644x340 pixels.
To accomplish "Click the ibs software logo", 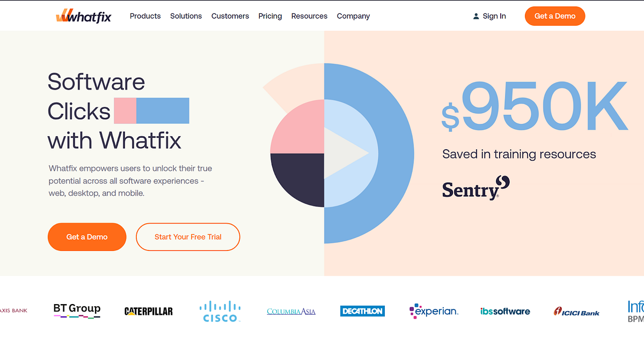I will point(505,311).
